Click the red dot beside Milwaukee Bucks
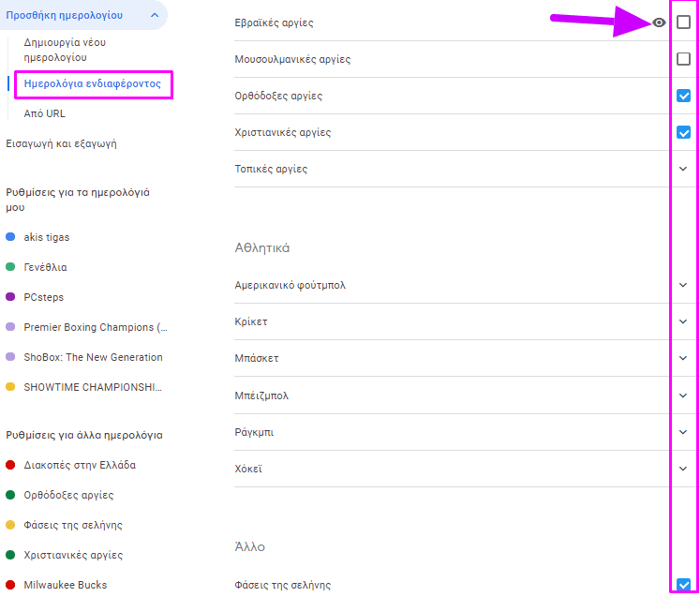 coord(10,585)
